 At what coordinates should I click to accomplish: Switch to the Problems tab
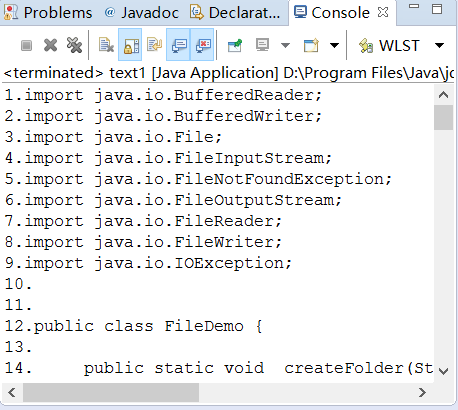click(48, 13)
